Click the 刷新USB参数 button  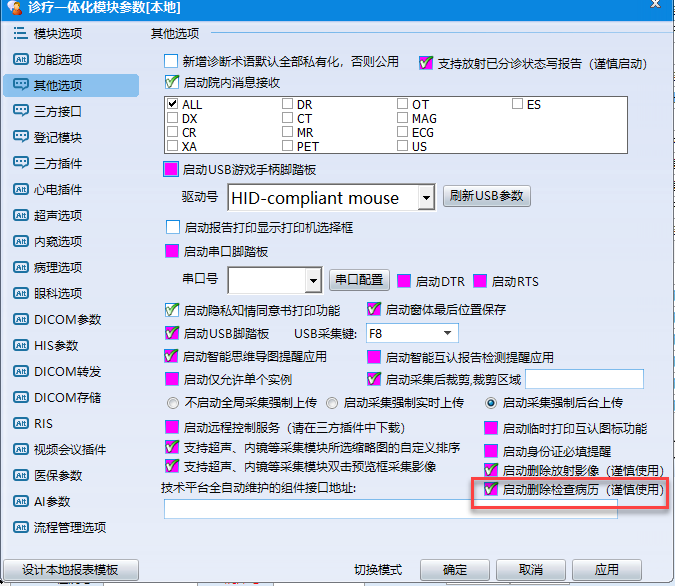(x=487, y=197)
